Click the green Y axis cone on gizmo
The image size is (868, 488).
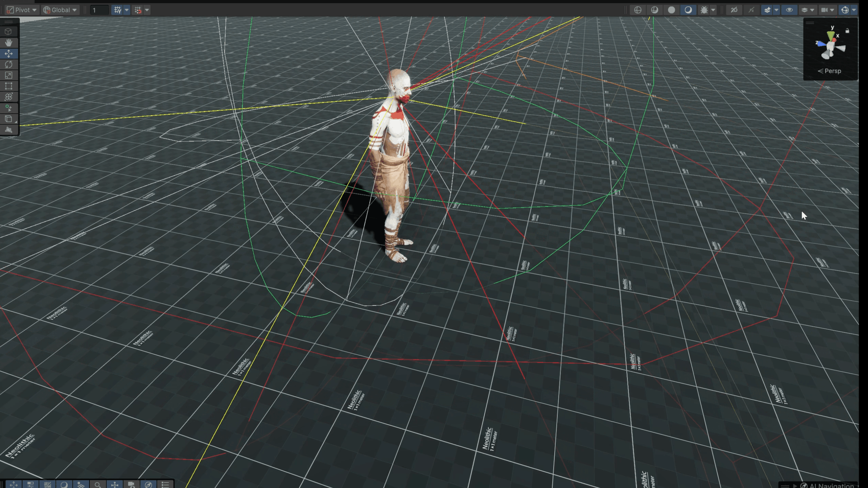click(x=831, y=35)
